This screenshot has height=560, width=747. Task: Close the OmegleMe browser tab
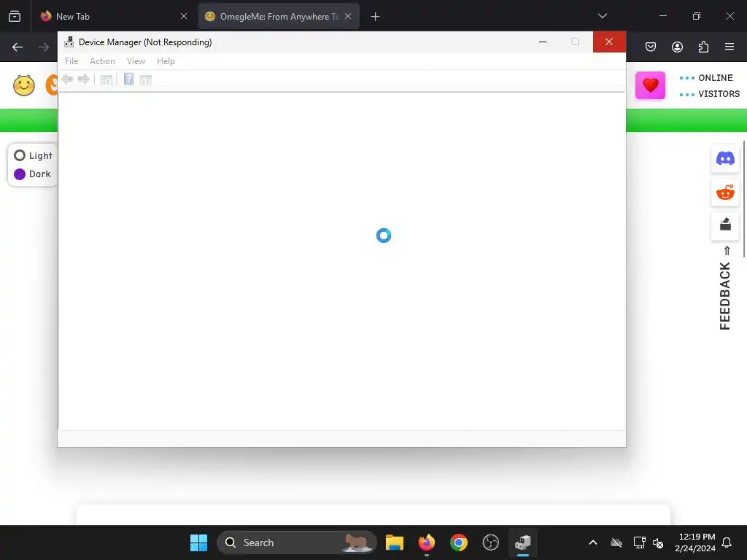348,16
